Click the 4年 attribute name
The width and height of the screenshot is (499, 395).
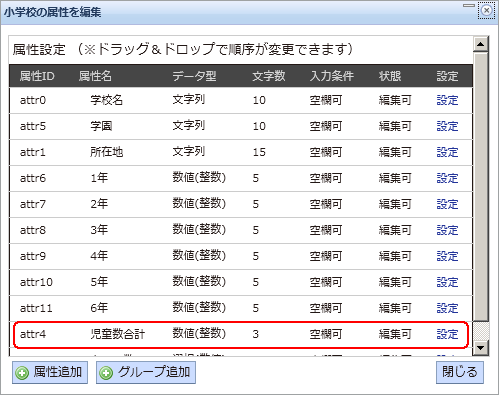click(99, 256)
